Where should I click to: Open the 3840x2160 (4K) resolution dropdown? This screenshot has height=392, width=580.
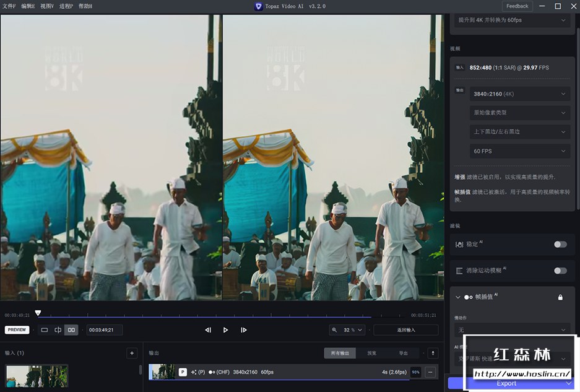click(x=519, y=94)
